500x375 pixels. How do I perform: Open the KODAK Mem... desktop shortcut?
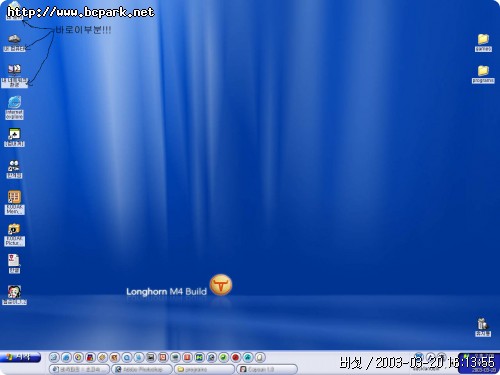coord(14,202)
